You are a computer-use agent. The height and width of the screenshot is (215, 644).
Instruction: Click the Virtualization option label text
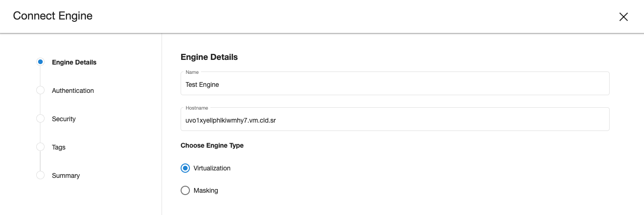point(212,168)
